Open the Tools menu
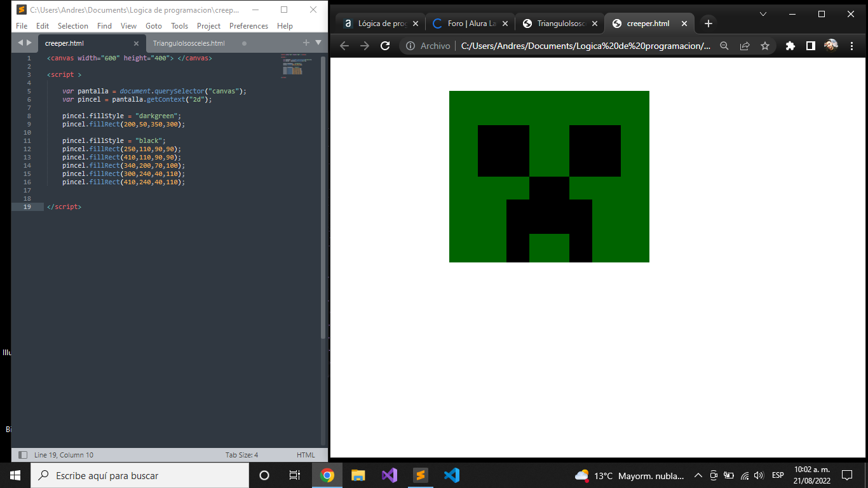The height and width of the screenshot is (488, 868). tap(180, 26)
